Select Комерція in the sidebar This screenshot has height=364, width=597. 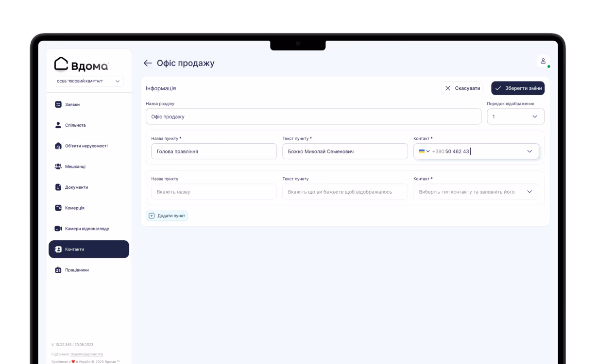[89, 208]
